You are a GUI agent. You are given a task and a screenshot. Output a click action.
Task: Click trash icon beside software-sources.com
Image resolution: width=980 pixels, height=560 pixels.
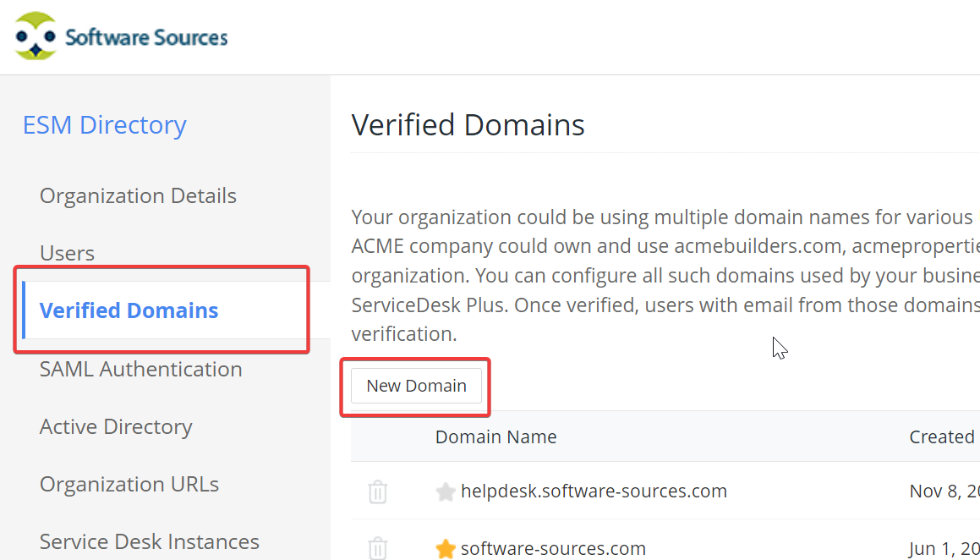(378, 548)
